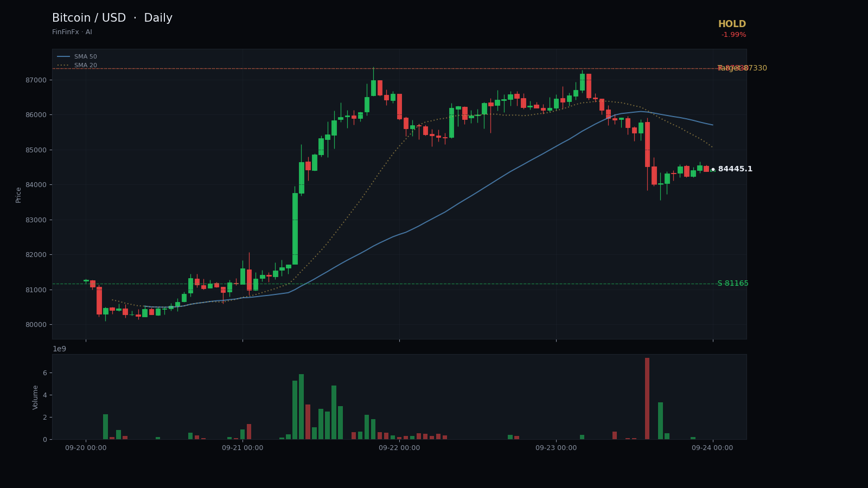Click the S 81165 support label
Image resolution: width=868 pixels, height=488 pixels.
click(x=733, y=284)
